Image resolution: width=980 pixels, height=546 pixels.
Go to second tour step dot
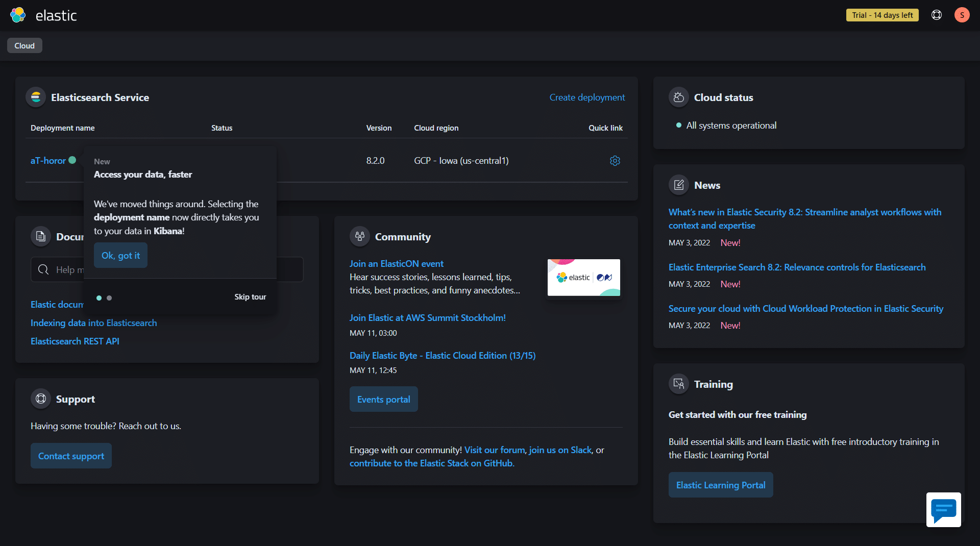pyautogui.click(x=109, y=298)
